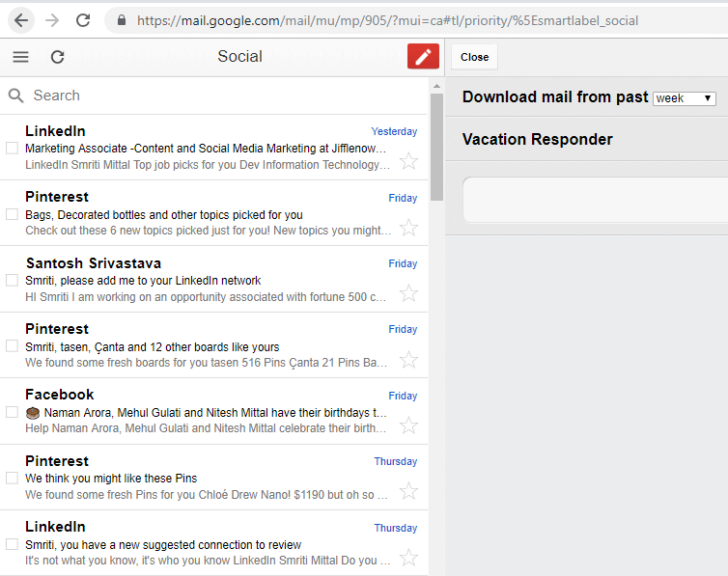Click the mail list scrollbar thumb
The width and height of the screenshot is (728, 576).
[x=436, y=147]
